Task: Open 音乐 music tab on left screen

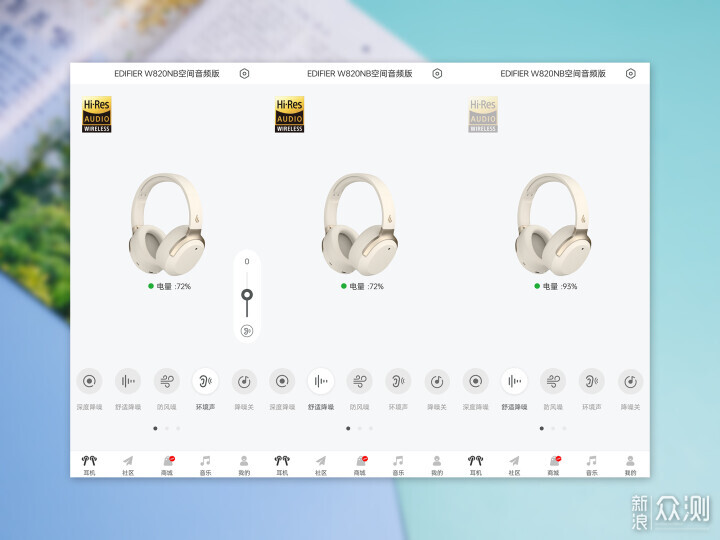Action: [205, 465]
